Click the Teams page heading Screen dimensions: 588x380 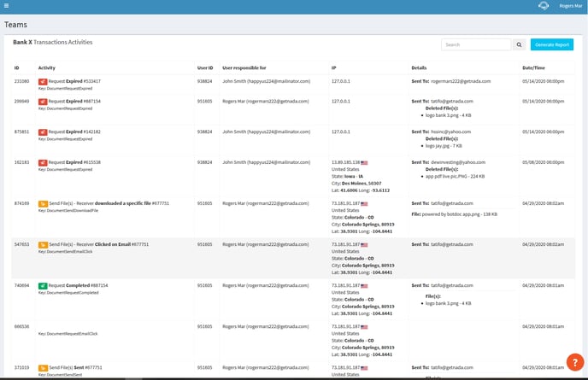pyautogui.click(x=16, y=25)
